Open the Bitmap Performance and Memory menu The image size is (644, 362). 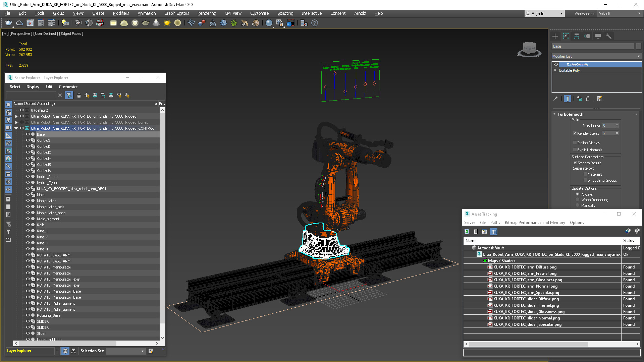(535, 223)
